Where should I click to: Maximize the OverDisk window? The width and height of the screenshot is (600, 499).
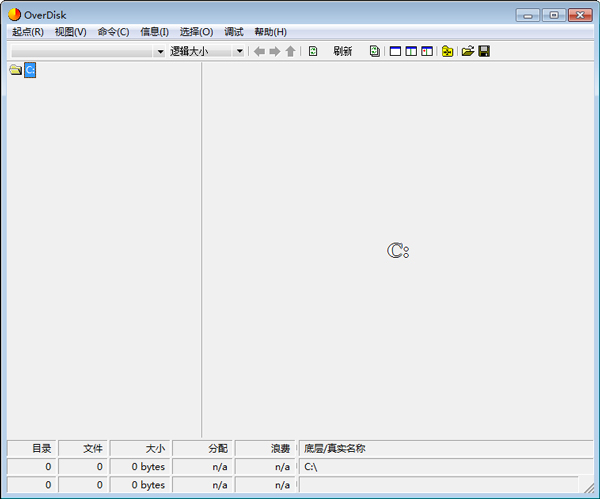[x=554, y=15]
